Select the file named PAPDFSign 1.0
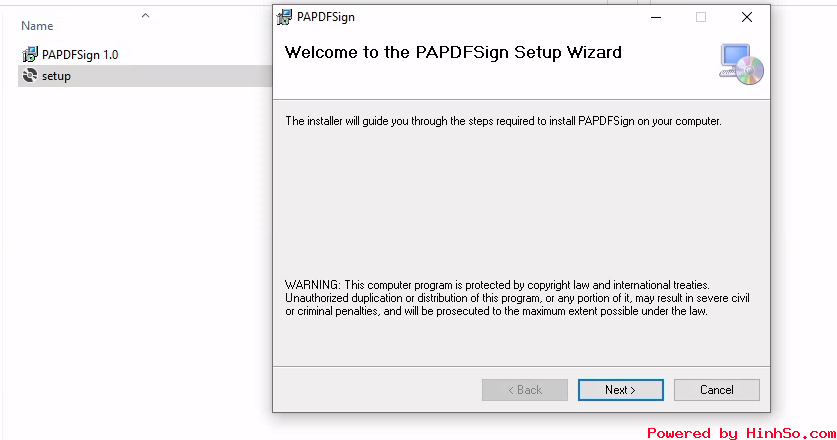This screenshot has width=837, height=440. coord(80,54)
